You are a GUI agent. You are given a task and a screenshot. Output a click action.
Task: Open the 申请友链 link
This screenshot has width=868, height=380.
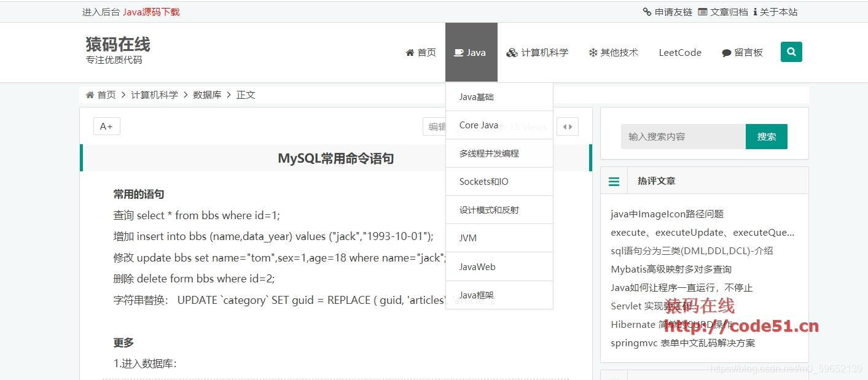[668, 12]
